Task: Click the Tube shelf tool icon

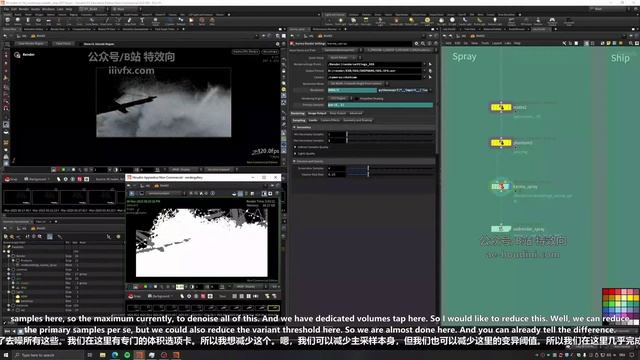Action: [x=28, y=21]
